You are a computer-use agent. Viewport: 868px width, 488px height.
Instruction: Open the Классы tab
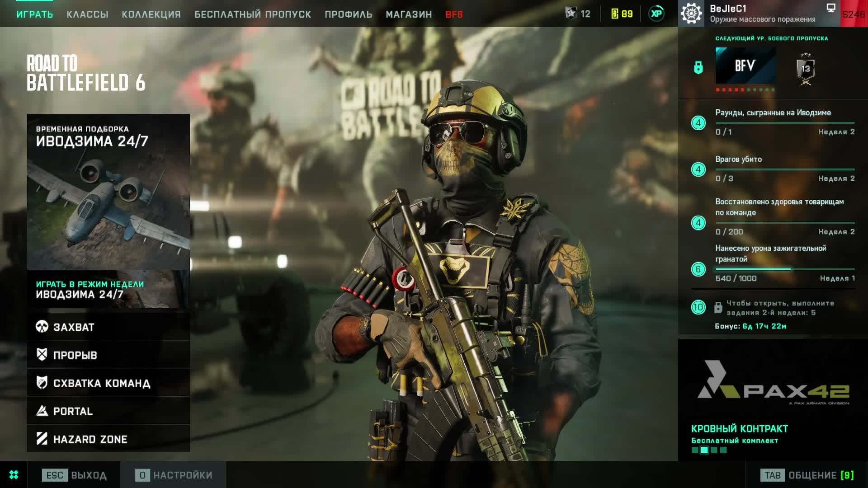[x=87, y=14]
